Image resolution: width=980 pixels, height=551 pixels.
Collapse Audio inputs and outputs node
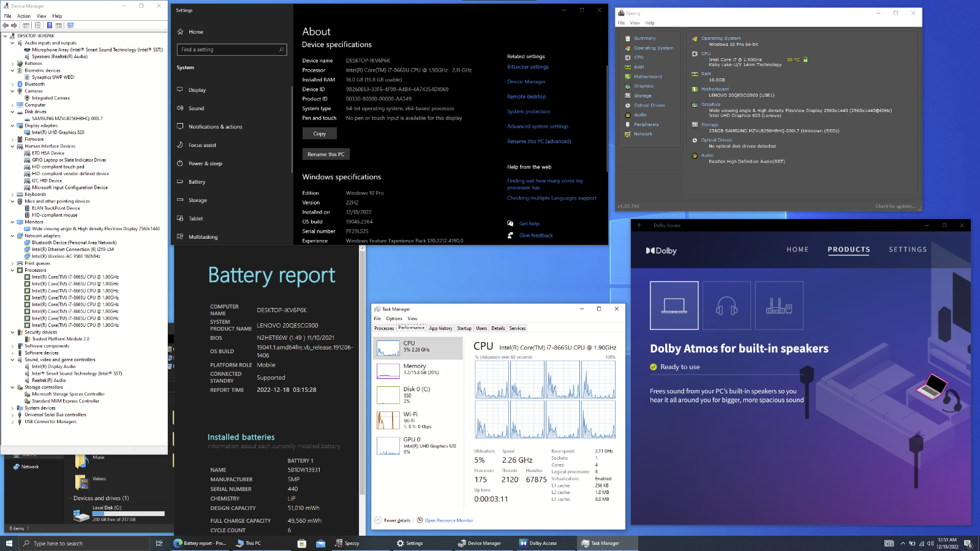(12, 43)
